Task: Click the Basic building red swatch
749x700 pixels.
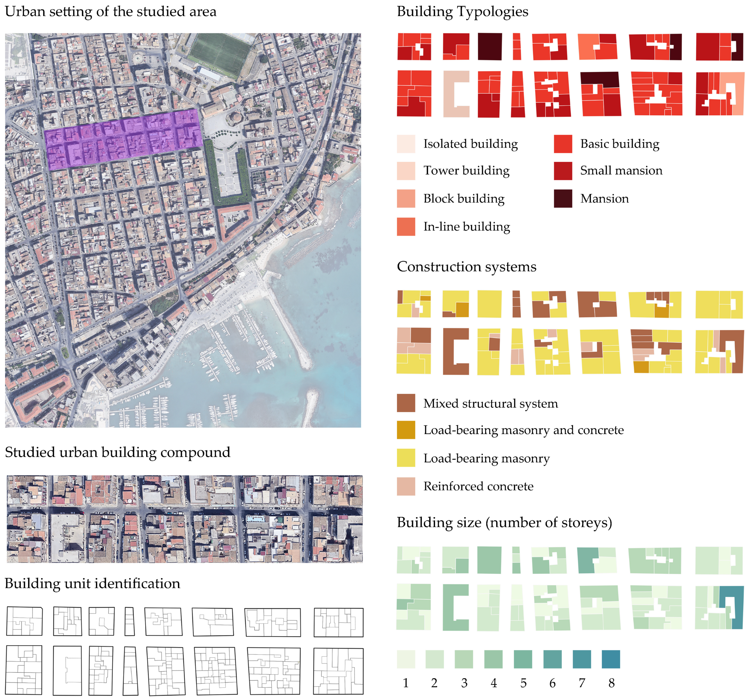Action: tap(563, 144)
